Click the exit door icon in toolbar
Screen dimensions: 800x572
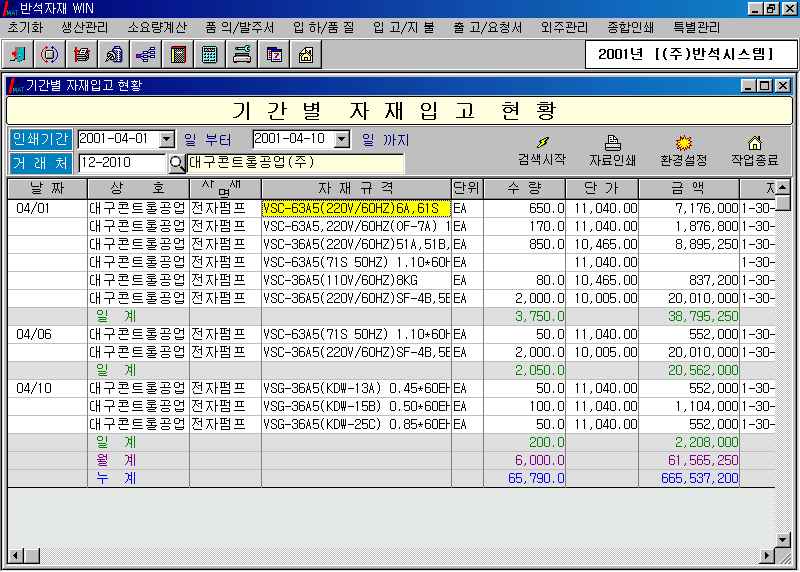tap(19, 54)
